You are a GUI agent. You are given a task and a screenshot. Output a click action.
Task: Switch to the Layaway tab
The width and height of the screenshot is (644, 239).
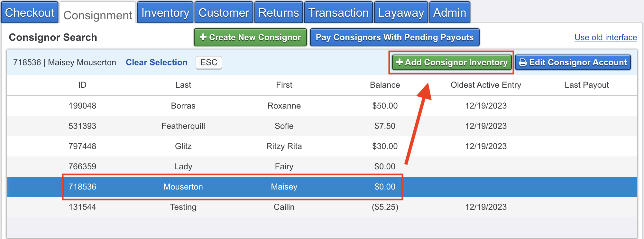coord(401,13)
